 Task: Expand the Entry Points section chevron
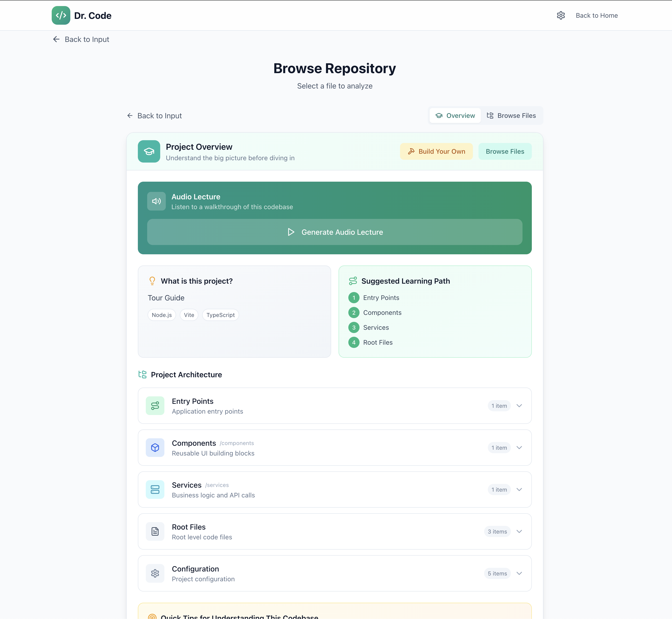point(519,406)
